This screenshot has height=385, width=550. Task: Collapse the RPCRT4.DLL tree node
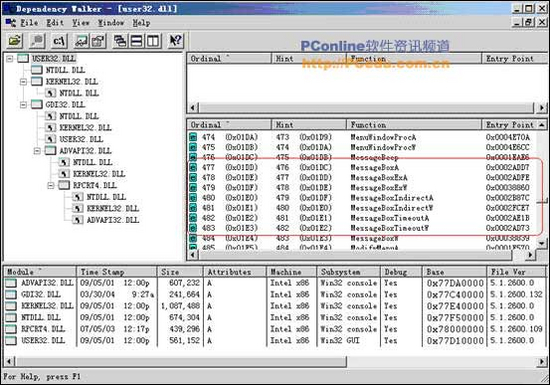pyautogui.click(x=51, y=185)
